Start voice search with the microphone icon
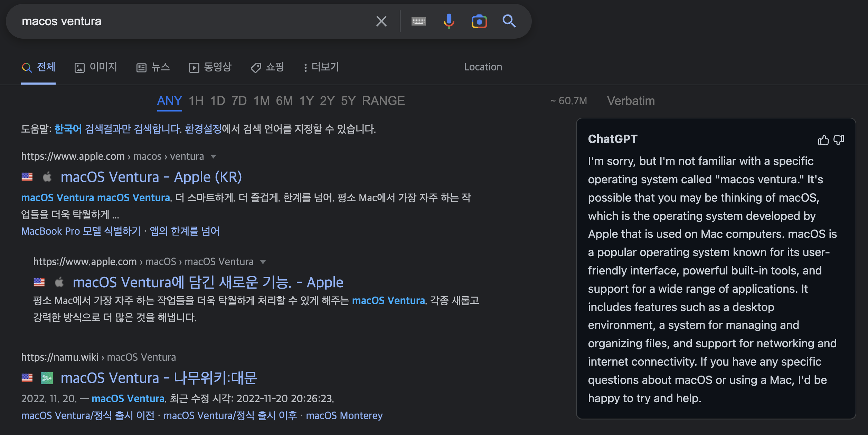The image size is (868, 435). [x=449, y=21]
